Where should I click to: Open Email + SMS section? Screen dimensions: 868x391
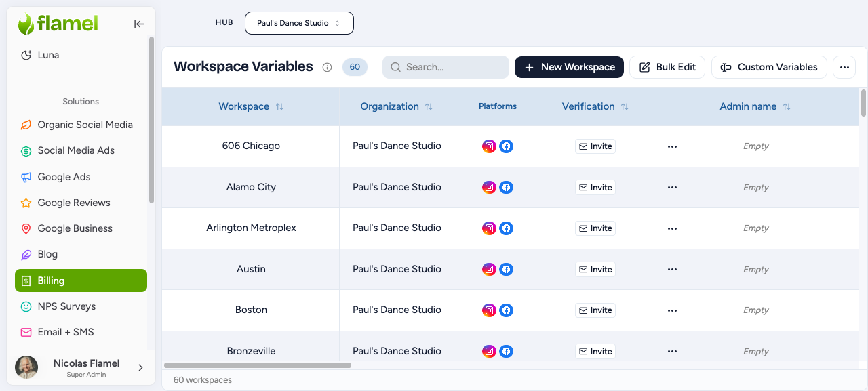[x=81, y=332]
